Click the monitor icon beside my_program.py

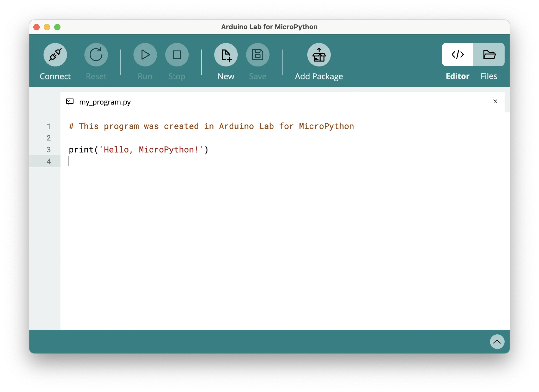point(69,102)
